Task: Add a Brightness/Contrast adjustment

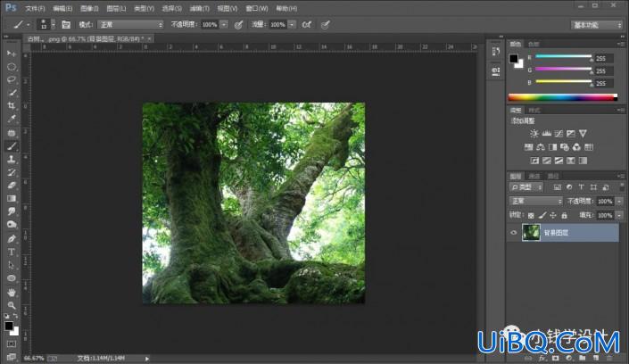Action: click(x=534, y=134)
